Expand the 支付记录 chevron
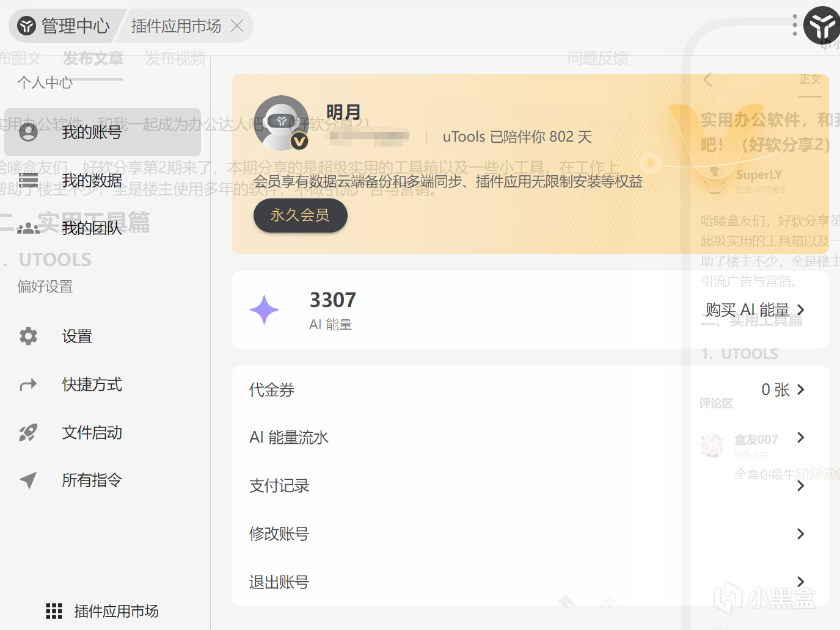The height and width of the screenshot is (630, 840). click(801, 486)
